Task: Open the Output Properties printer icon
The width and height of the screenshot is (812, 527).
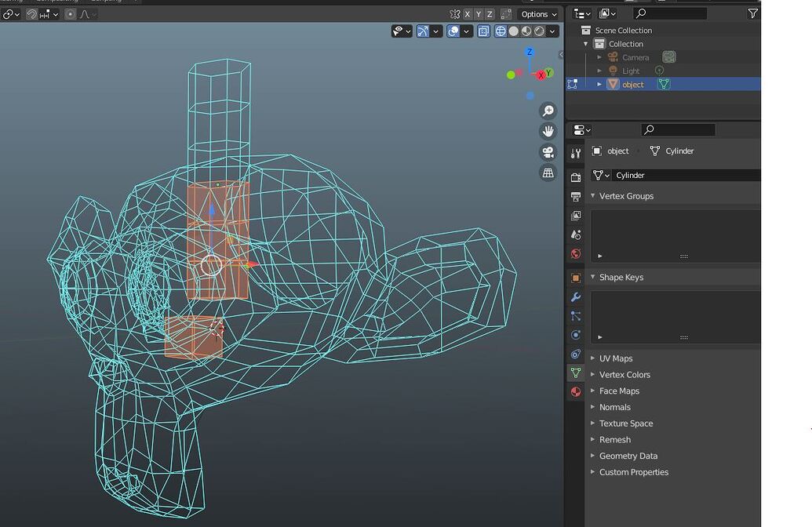Action: 575,198
